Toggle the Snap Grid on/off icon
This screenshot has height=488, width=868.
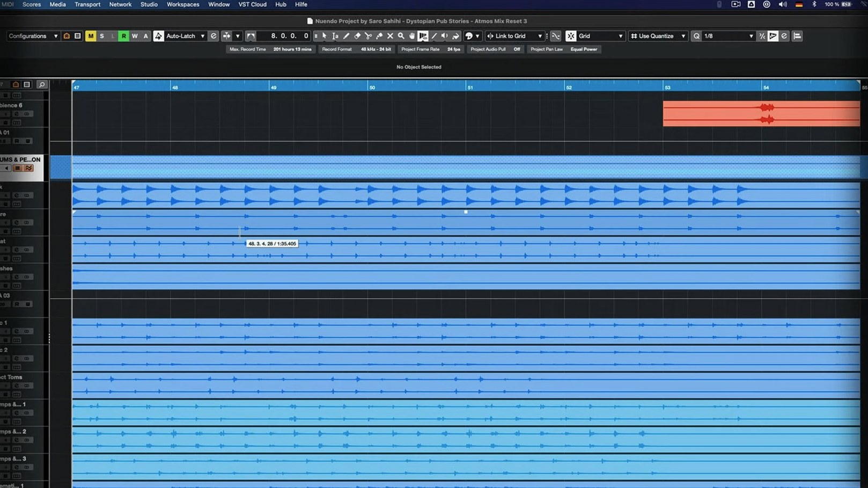pos(571,36)
